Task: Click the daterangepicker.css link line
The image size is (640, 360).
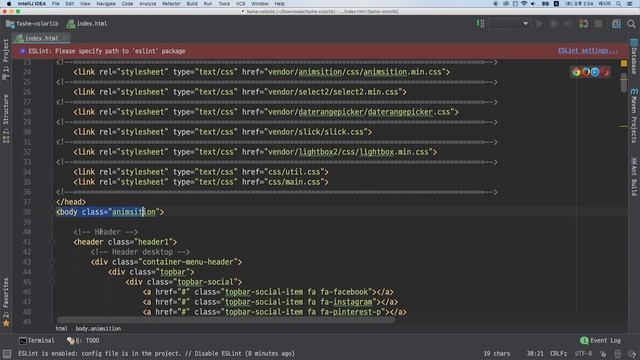Action: (266, 112)
